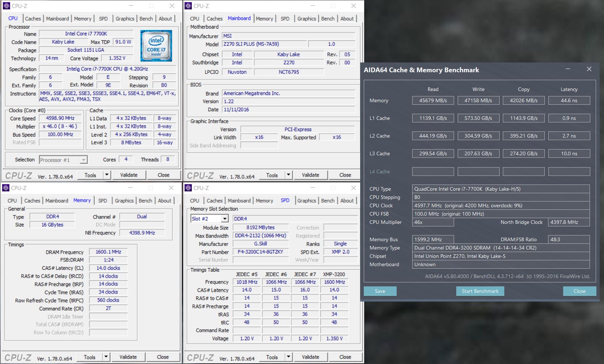This screenshot has height=364, width=604.
Task: Start the AIDA64 benchmark
Action: click(480, 291)
